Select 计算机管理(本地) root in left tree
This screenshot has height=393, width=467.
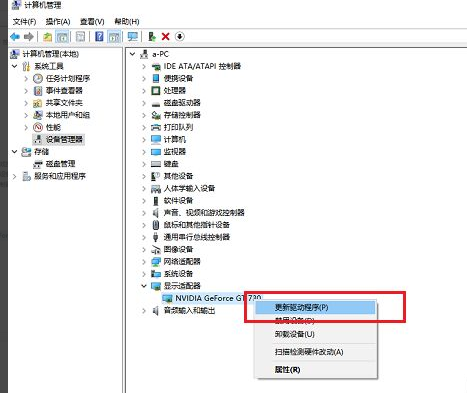51,54
